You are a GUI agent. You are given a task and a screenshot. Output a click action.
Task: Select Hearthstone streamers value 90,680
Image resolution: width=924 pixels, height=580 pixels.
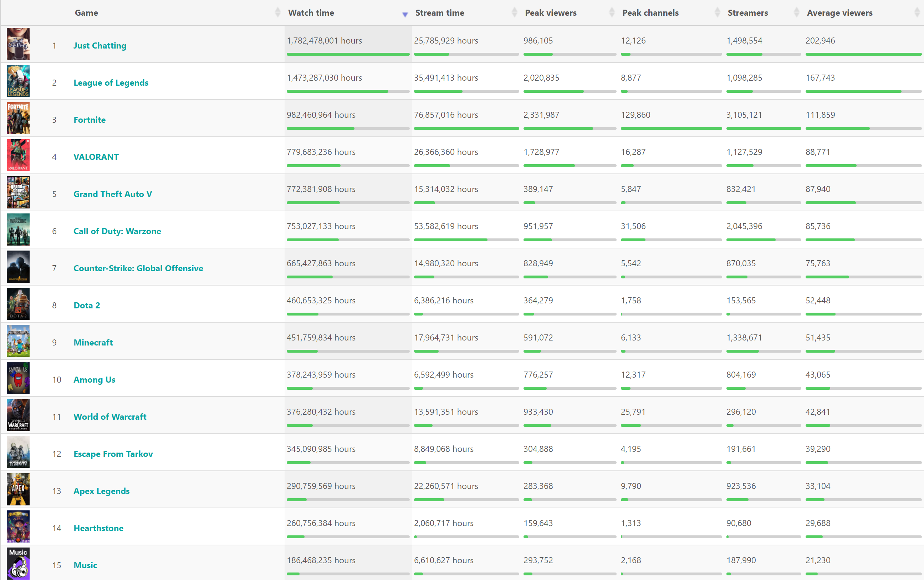(739, 523)
